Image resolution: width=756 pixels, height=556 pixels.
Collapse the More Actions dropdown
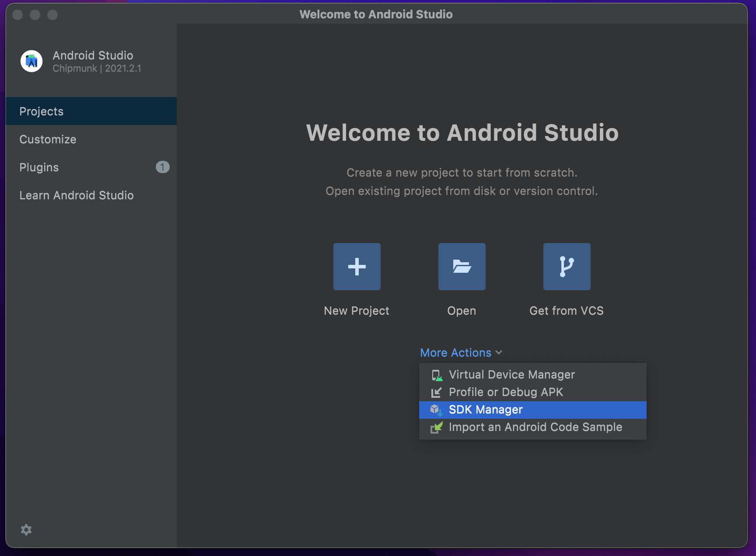click(x=461, y=352)
